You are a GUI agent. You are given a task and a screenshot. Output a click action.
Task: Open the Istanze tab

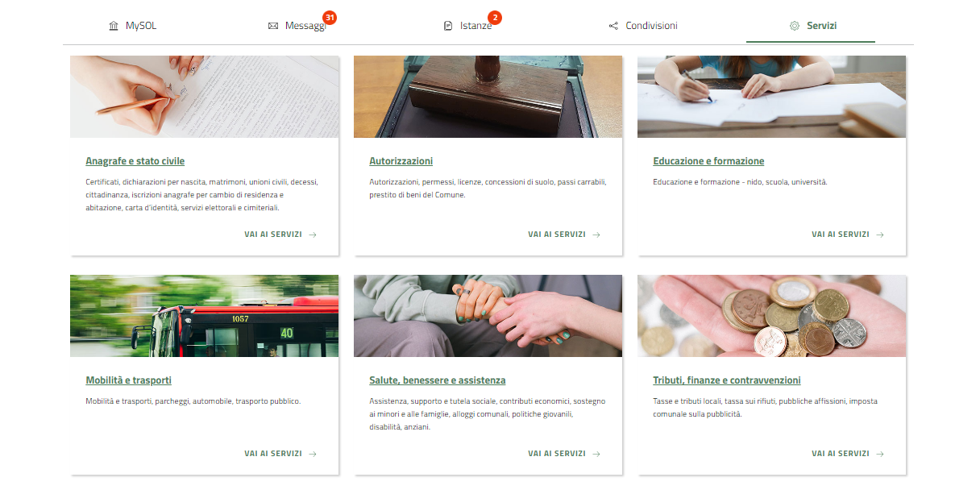click(469, 26)
